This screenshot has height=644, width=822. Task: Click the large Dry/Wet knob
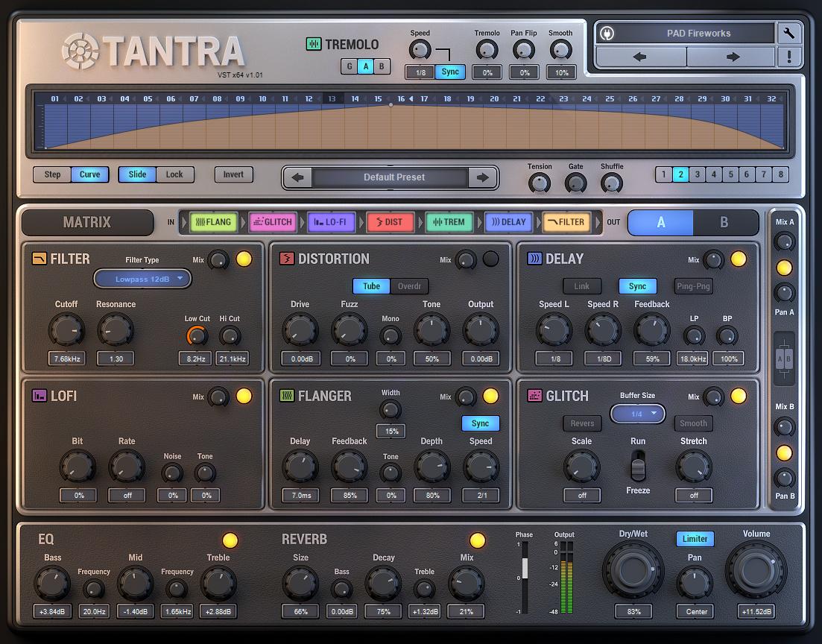pyautogui.click(x=633, y=570)
